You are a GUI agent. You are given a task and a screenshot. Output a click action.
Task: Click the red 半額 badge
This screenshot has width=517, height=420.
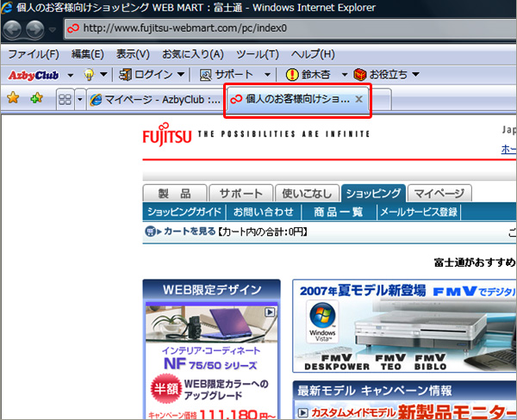166,389
